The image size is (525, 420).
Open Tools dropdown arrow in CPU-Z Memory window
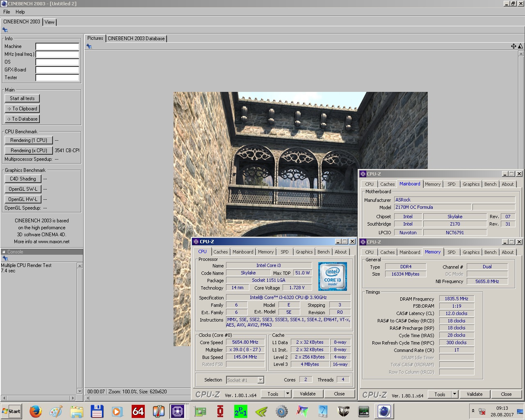[454, 394]
